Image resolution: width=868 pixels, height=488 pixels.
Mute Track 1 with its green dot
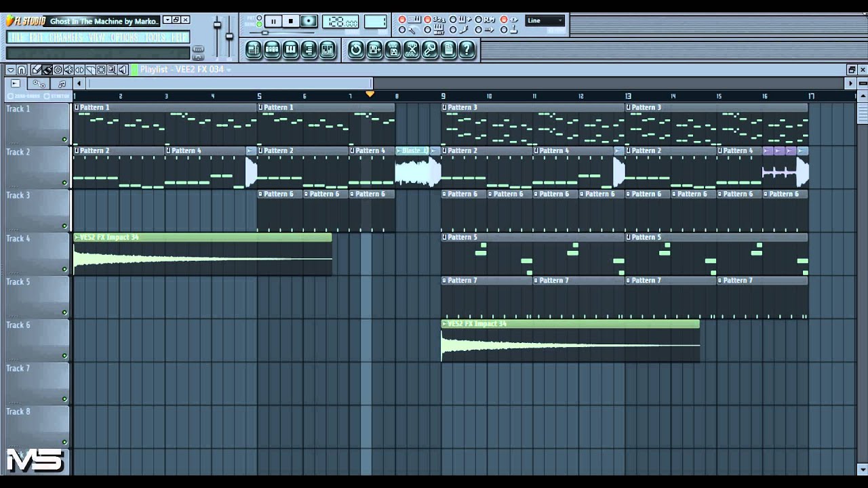[64, 140]
